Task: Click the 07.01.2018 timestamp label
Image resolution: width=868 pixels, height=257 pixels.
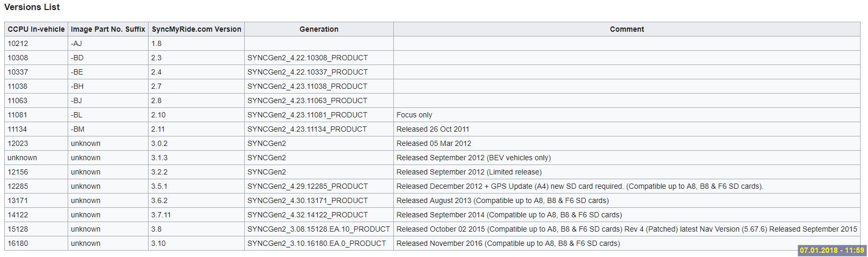Action: (832, 250)
